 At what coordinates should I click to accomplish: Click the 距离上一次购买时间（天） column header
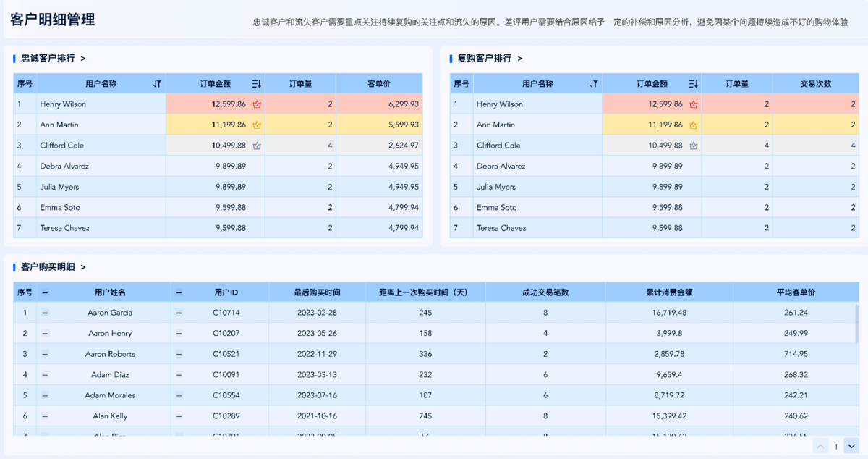[425, 292]
